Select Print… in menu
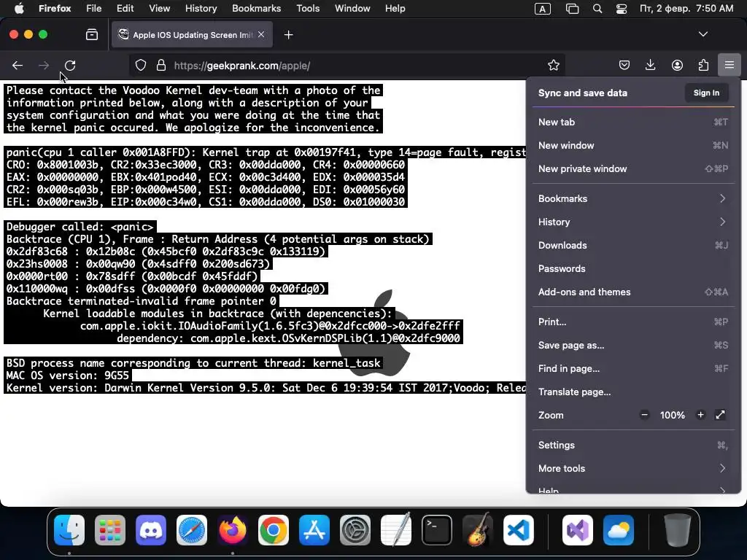This screenshot has width=747, height=560. tap(633, 322)
